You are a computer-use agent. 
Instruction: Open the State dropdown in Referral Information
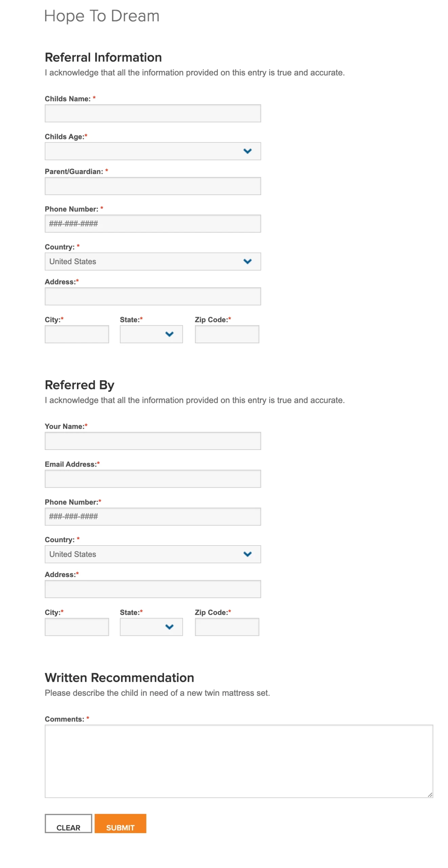pyautogui.click(x=151, y=334)
